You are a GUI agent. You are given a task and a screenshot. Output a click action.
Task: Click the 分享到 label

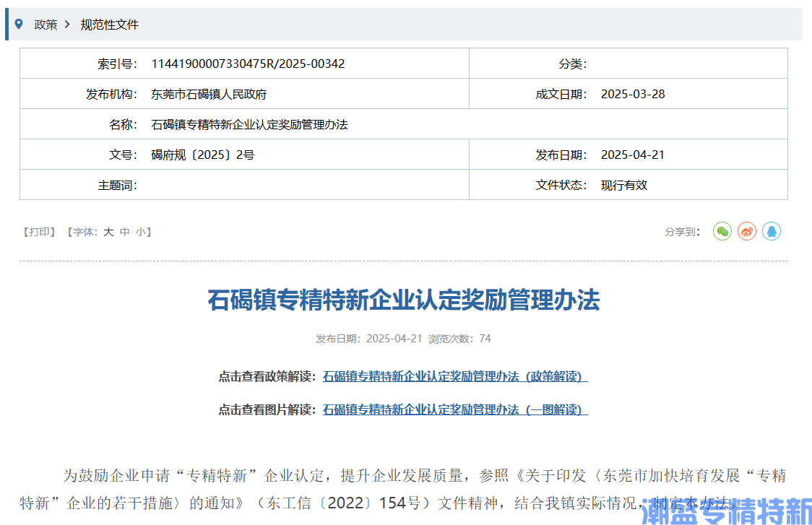pos(683,232)
